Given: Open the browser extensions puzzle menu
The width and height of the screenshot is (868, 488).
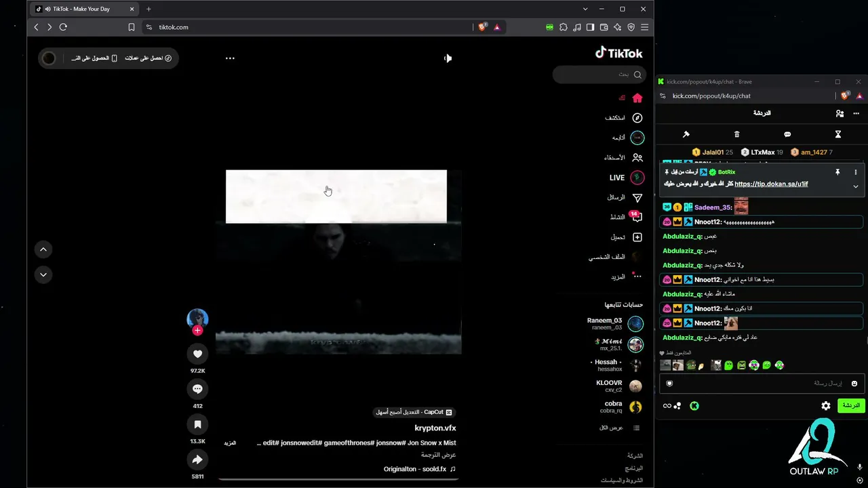Looking at the screenshot, I should [x=564, y=27].
